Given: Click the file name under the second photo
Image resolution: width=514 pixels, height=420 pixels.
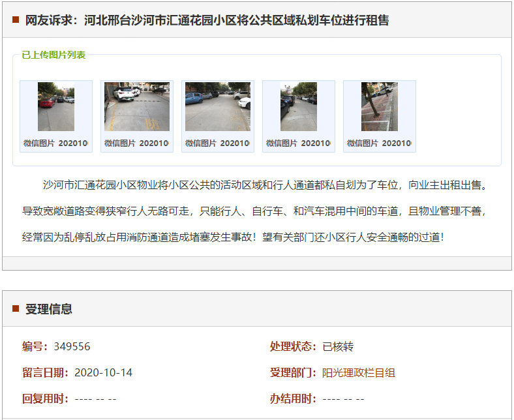Looking at the screenshot, I should tap(137, 143).
